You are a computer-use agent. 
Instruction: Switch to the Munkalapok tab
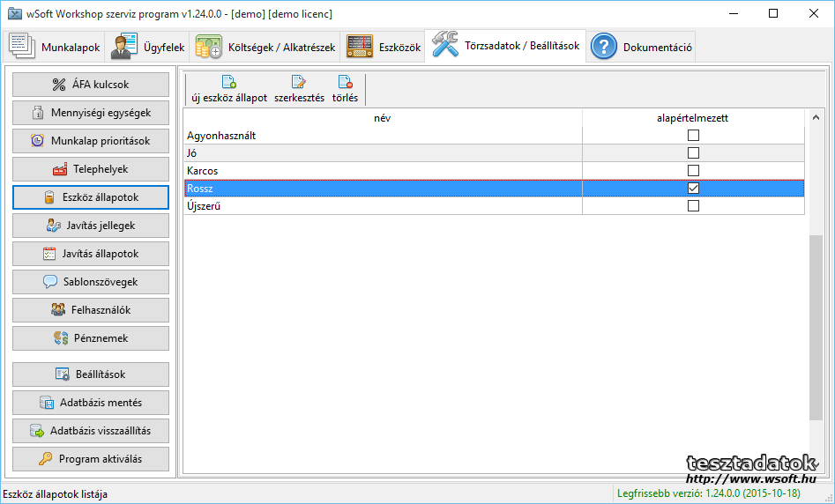[56, 48]
